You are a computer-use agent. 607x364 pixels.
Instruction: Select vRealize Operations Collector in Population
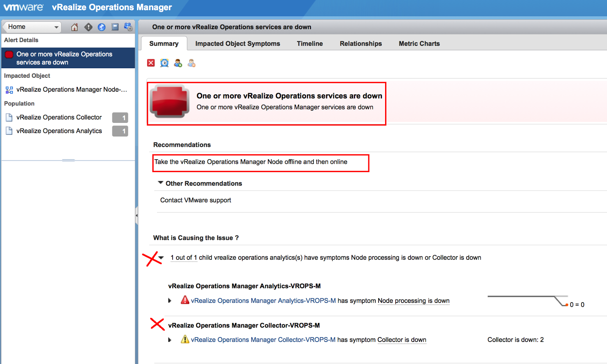coord(59,118)
